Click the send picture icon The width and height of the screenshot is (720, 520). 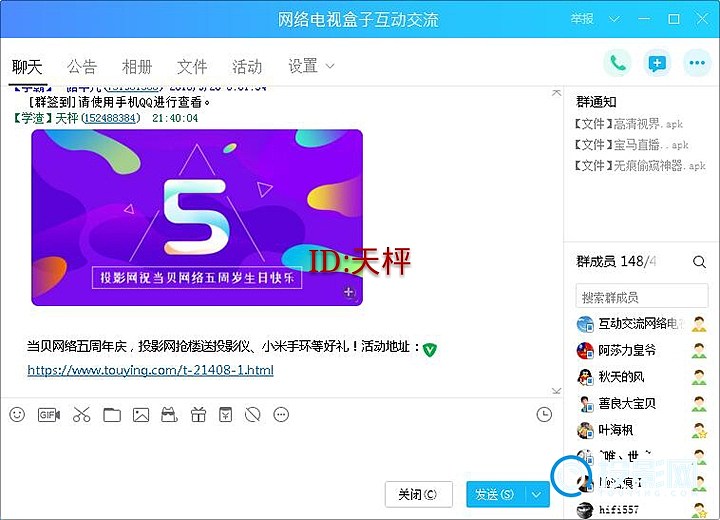point(141,414)
